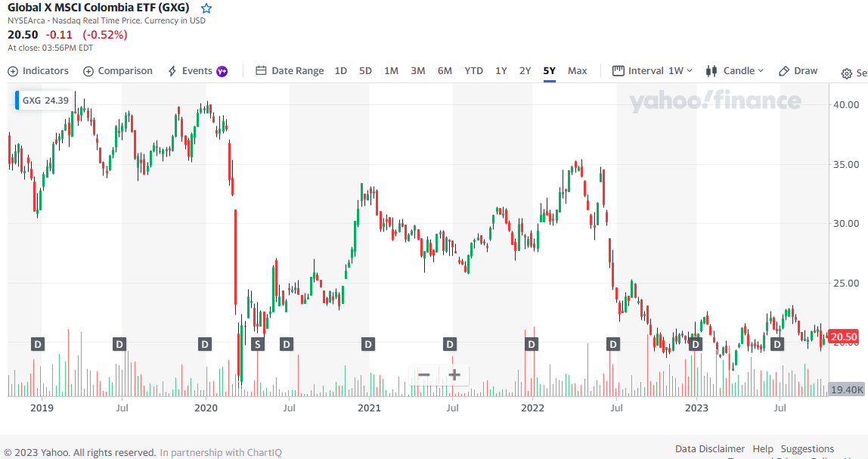868x459 pixels.
Task: Open the Indicators menu
Action: point(39,71)
